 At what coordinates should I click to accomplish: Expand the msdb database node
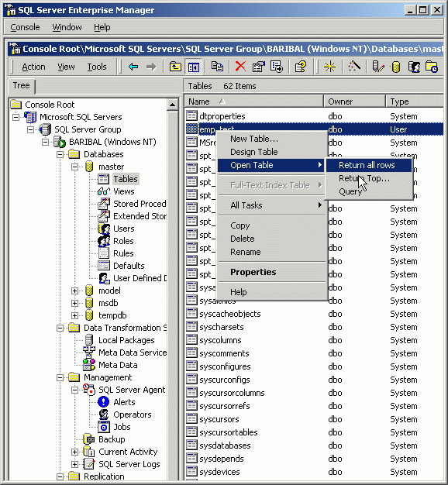75,303
